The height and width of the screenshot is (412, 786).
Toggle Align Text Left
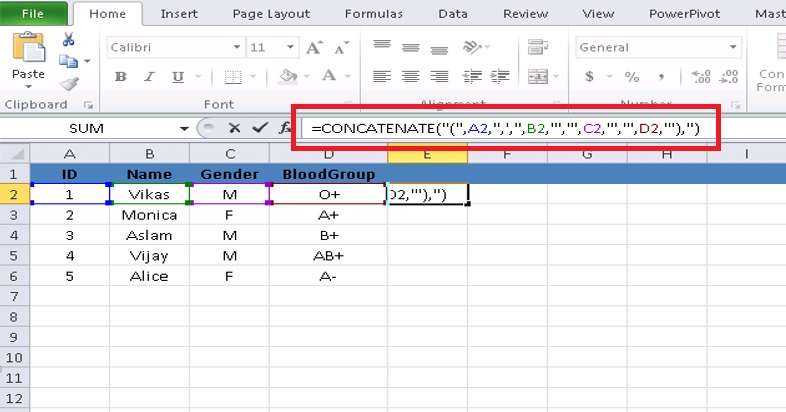[x=382, y=76]
